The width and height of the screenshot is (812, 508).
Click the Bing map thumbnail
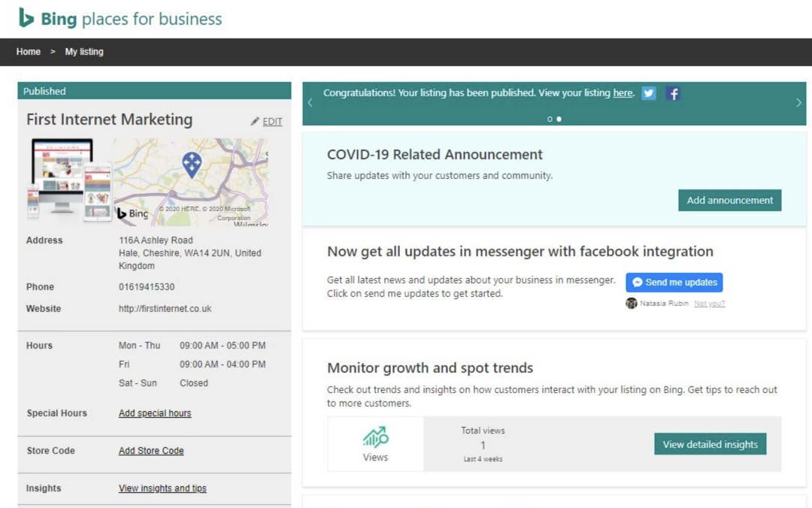[191, 182]
